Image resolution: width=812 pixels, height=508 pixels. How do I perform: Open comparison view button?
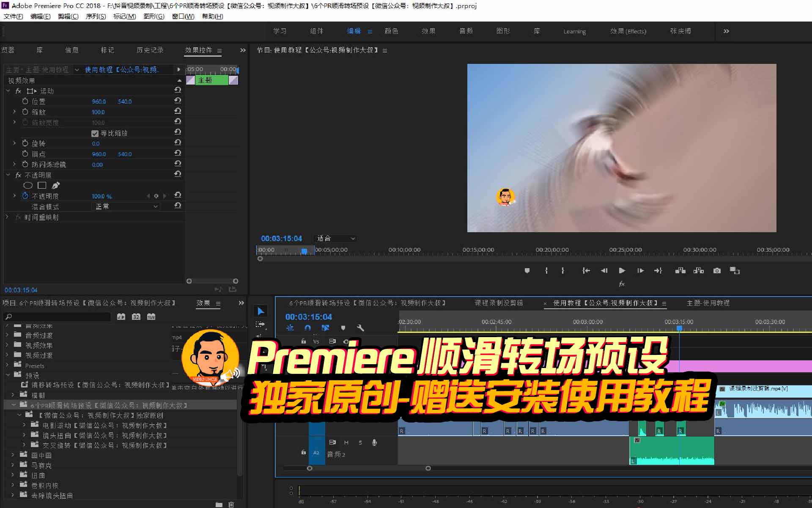(735, 271)
